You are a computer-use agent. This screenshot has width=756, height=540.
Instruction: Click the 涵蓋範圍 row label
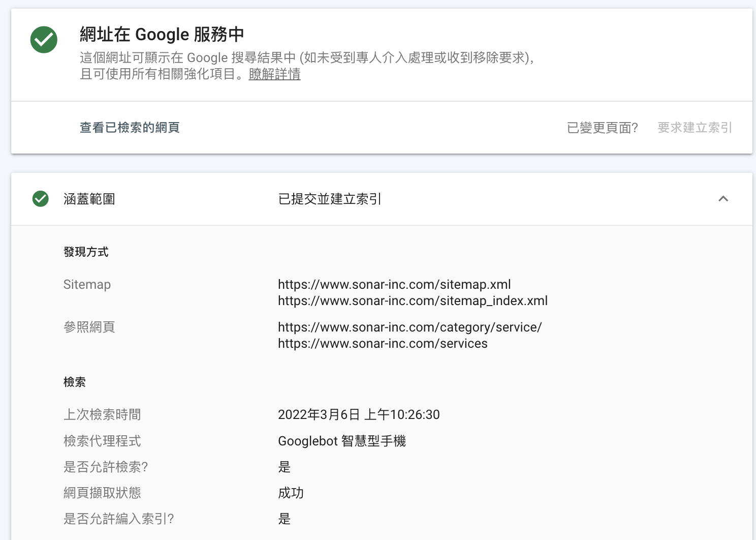pos(89,199)
